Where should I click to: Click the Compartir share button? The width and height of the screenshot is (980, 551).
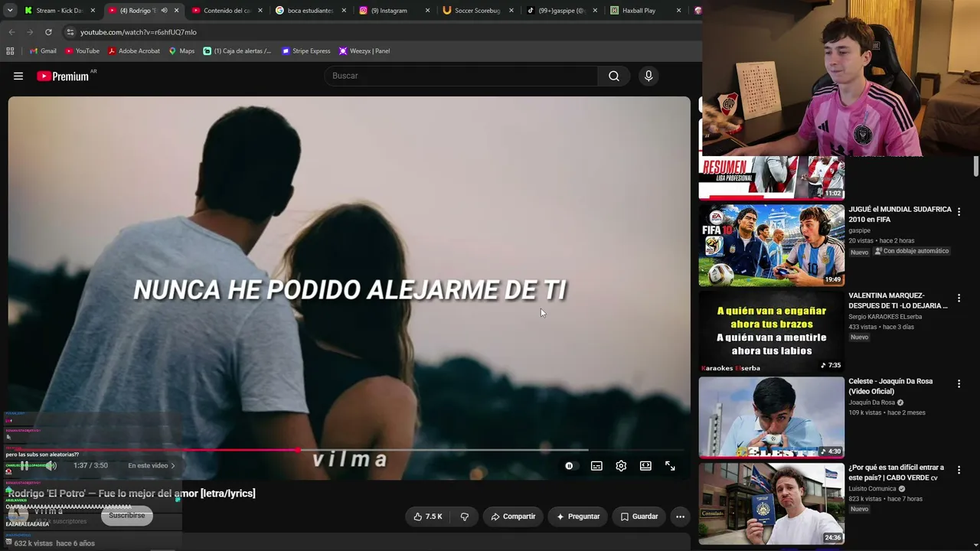513,517
